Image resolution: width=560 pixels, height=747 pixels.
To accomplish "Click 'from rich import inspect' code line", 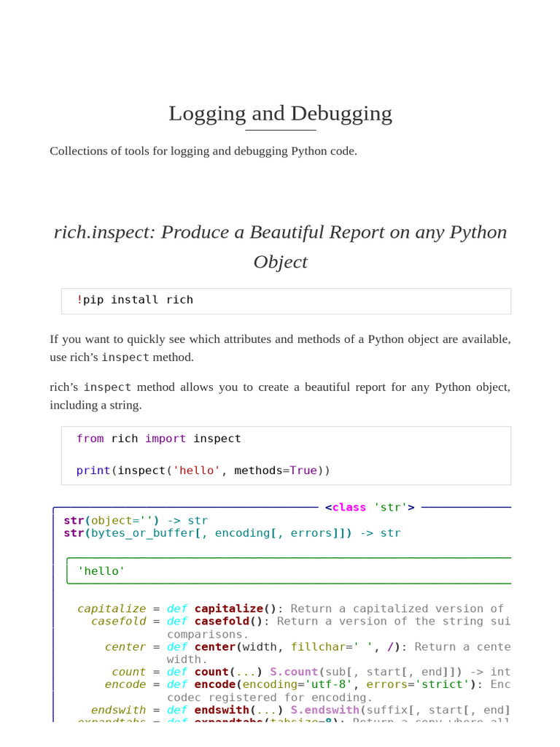I will [x=158, y=438].
